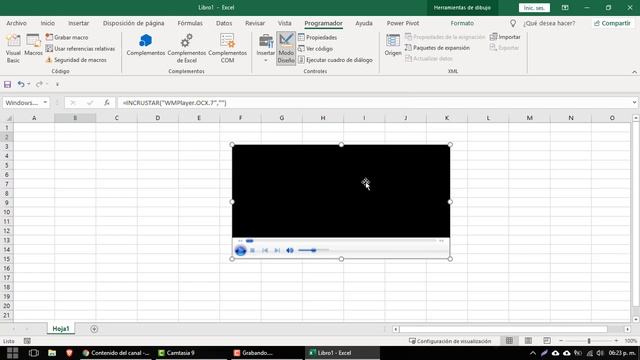Open the Ayuda tab
640x360 pixels.
(364, 23)
